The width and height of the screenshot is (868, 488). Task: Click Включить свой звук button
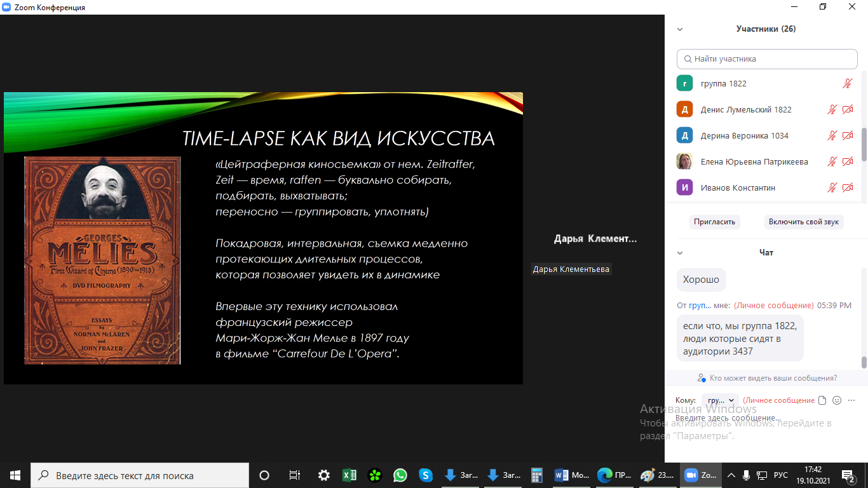pos(804,222)
